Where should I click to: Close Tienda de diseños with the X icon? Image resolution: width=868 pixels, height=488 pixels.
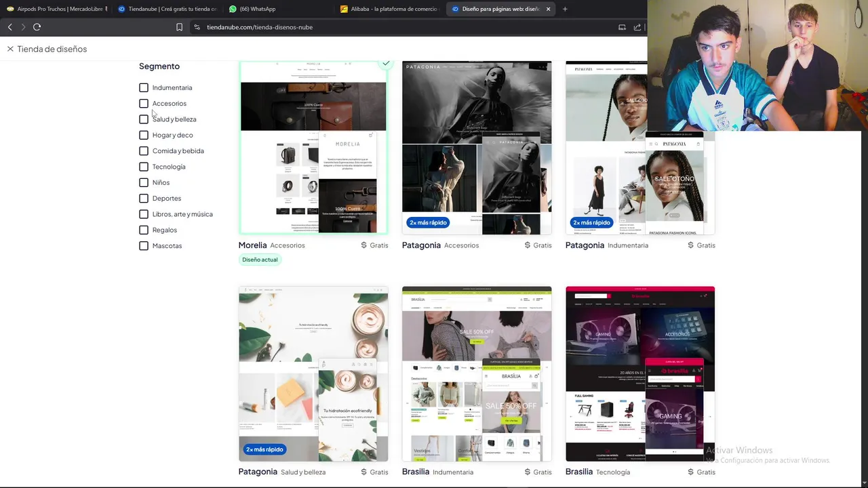(10, 49)
